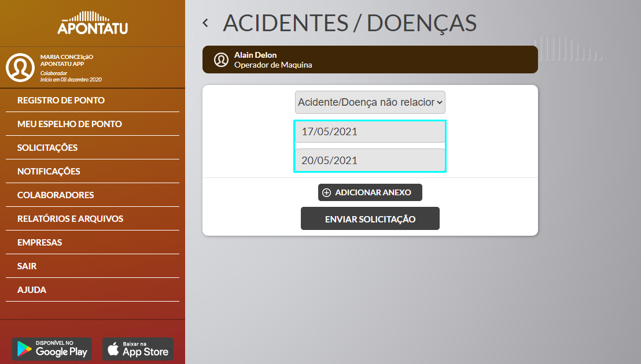
Task: Click the Operador de Maquina label
Action: [x=273, y=65]
